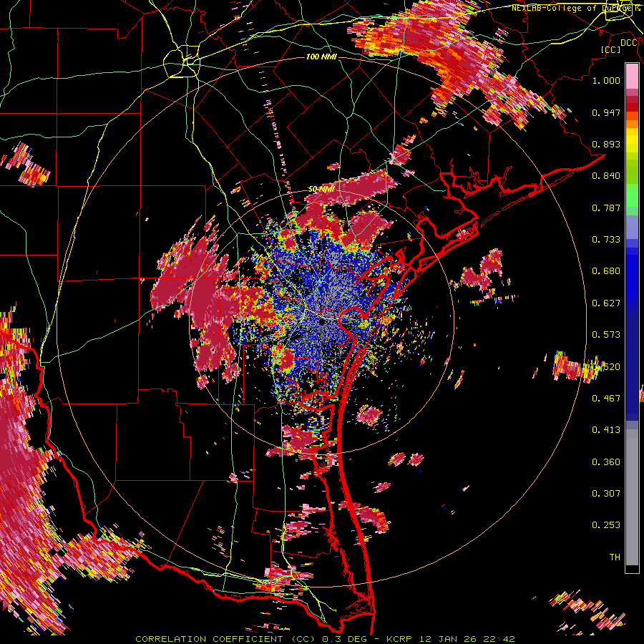
Task: Click the black radar site dot
Action: (x=323, y=322)
